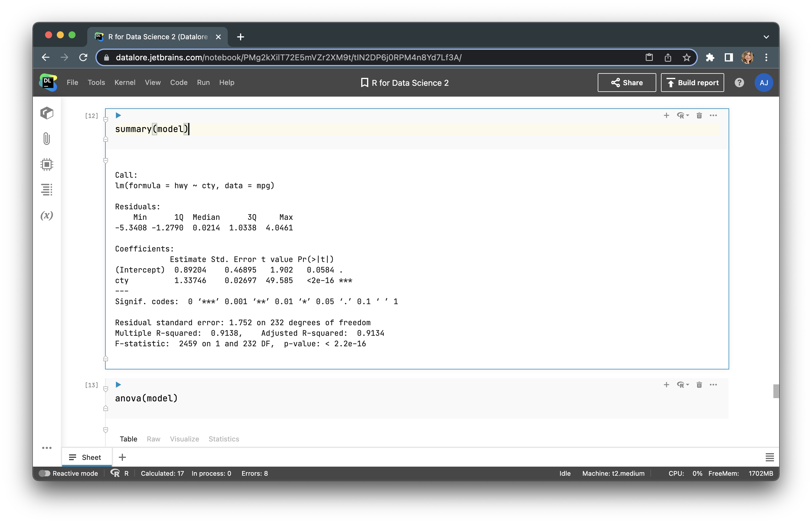Open the View menu

click(153, 82)
